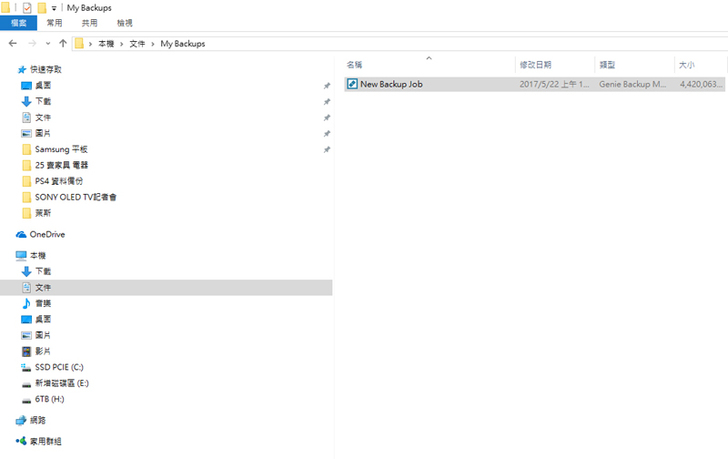
Task: Click the New Folder icon in quick access toolbar
Action: point(41,7)
